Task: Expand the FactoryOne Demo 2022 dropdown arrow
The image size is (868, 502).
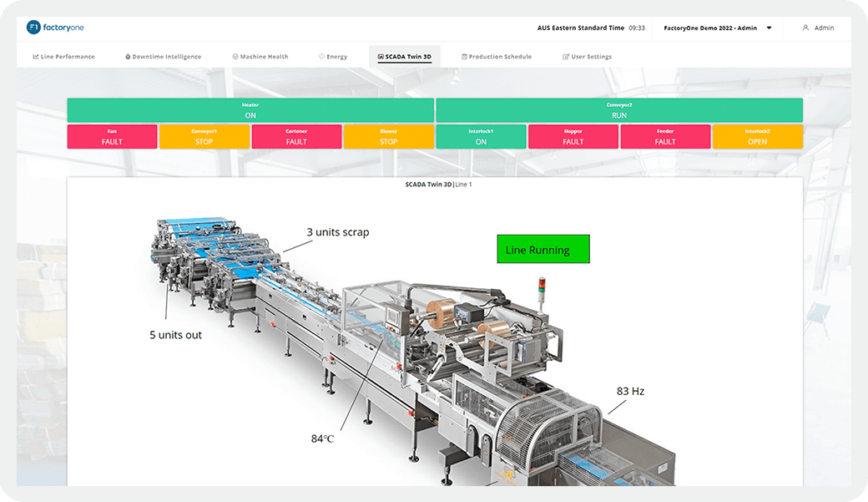Action: click(x=769, y=28)
